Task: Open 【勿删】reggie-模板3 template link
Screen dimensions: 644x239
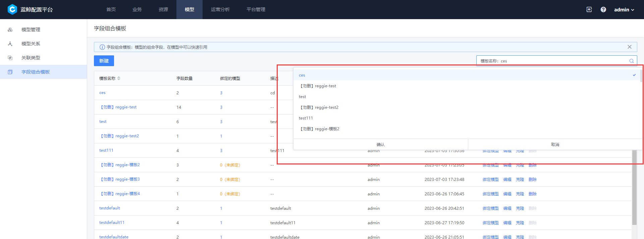Action: coord(120,179)
